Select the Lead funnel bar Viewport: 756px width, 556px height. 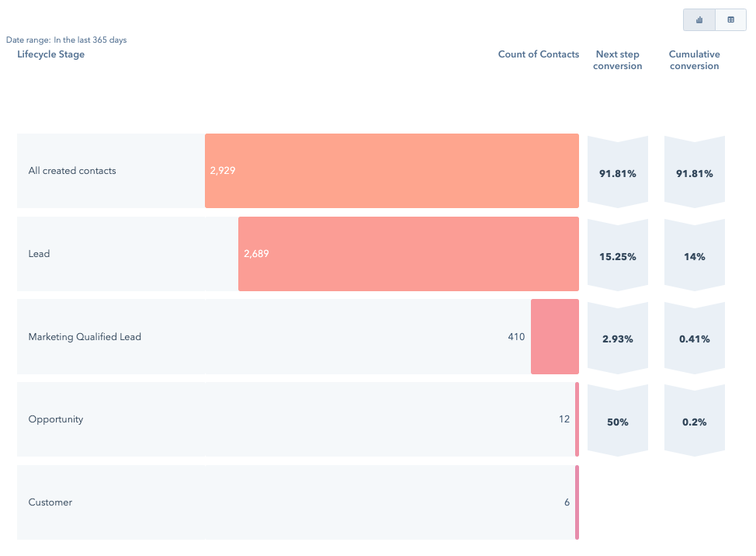(x=408, y=254)
